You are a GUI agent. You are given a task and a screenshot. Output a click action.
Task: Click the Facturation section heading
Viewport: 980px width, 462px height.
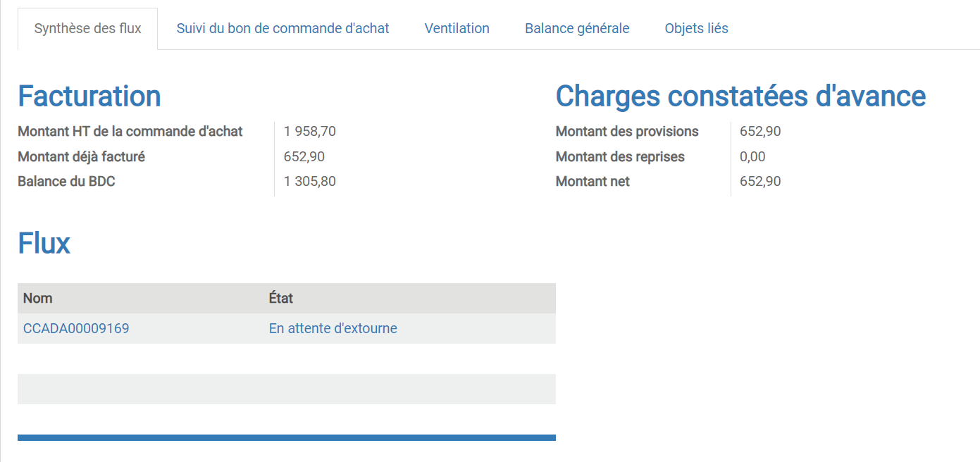click(x=89, y=96)
